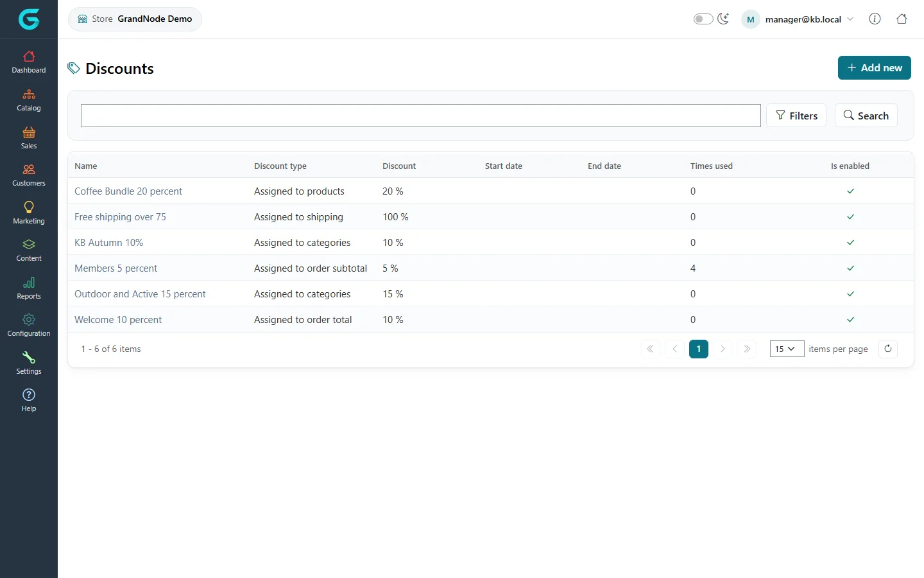The height and width of the screenshot is (578, 924).
Task: Open the Configuration sidebar section
Action: tap(29, 326)
